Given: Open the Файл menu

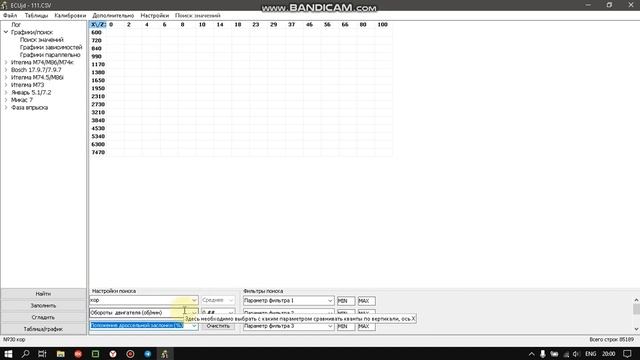Looking at the screenshot, I should pyautogui.click(x=10, y=16).
